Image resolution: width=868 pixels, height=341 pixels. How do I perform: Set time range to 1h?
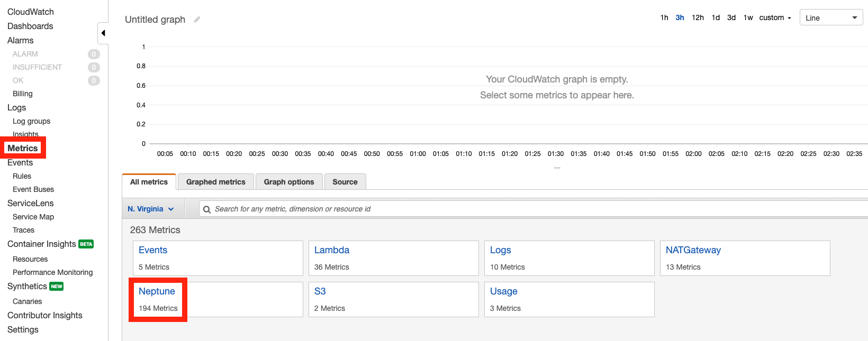(x=664, y=17)
